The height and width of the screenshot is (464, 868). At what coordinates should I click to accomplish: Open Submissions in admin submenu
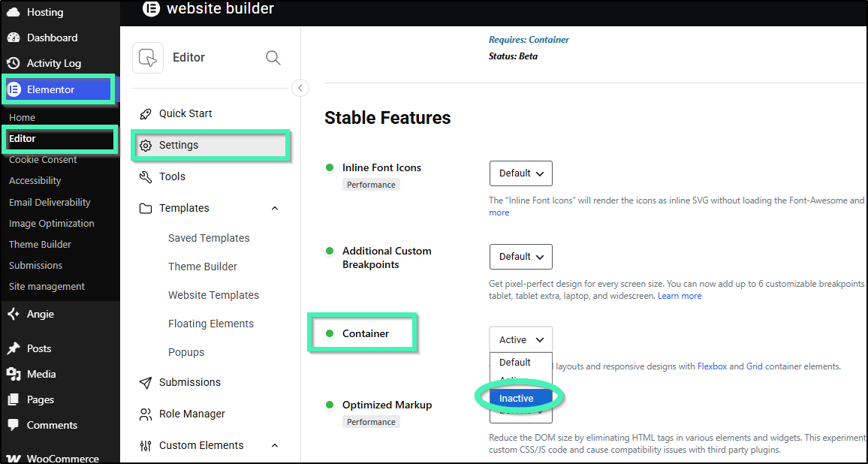tap(35, 265)
